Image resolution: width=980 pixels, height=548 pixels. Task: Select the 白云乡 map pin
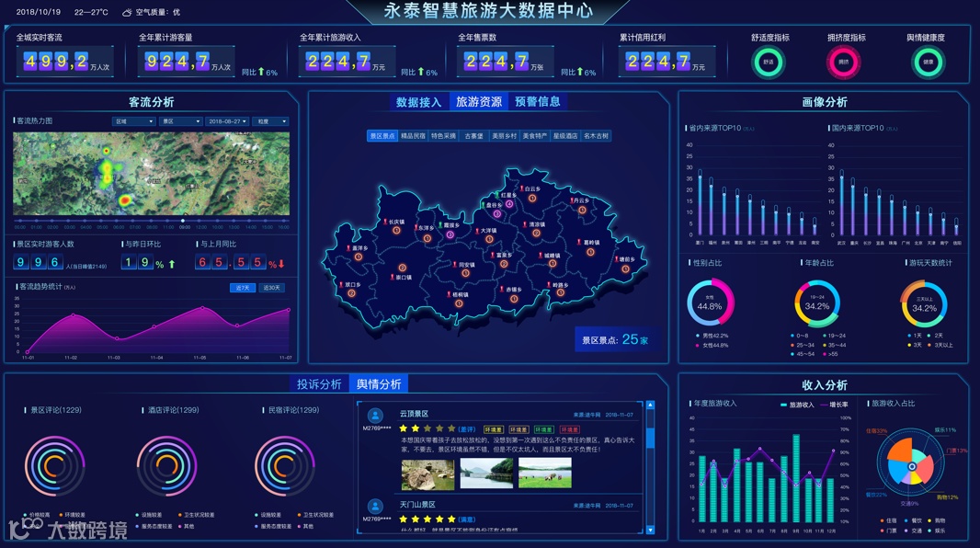point(522,188)
